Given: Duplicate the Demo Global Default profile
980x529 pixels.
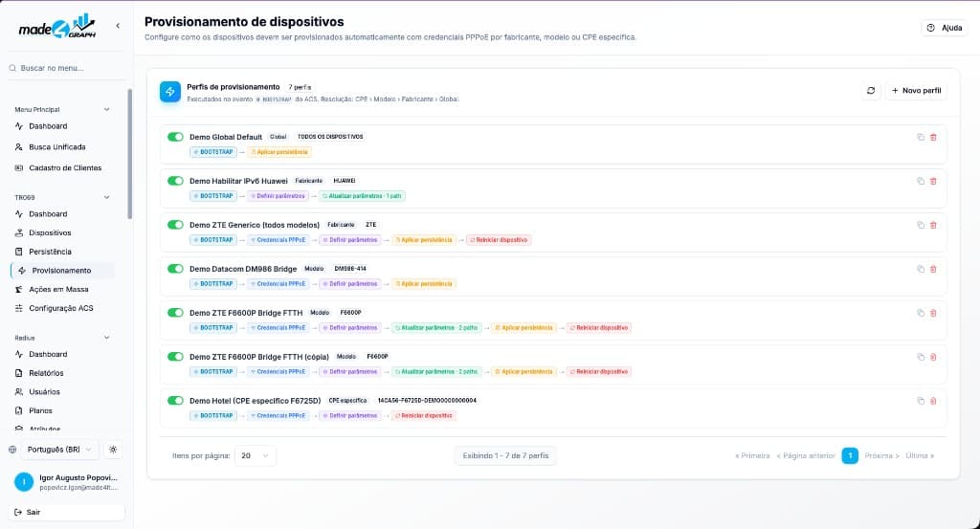Looking at the screenshot, I should click(921, 137).
